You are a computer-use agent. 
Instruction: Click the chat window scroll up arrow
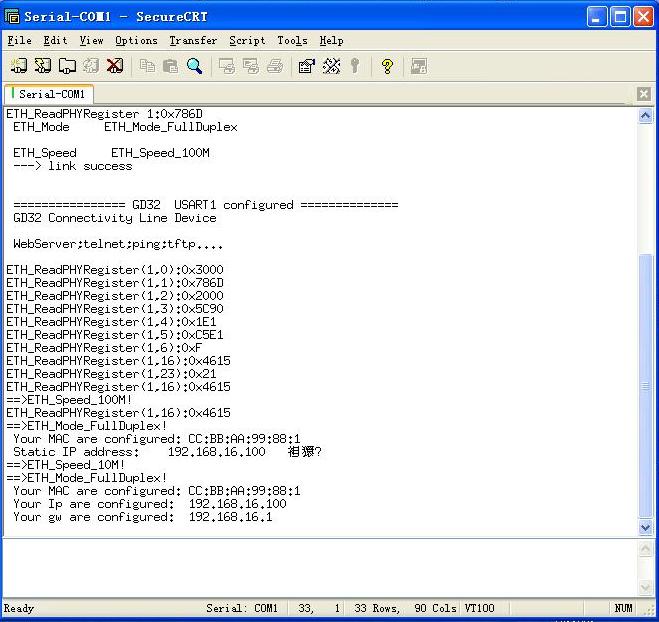(645, 548)
